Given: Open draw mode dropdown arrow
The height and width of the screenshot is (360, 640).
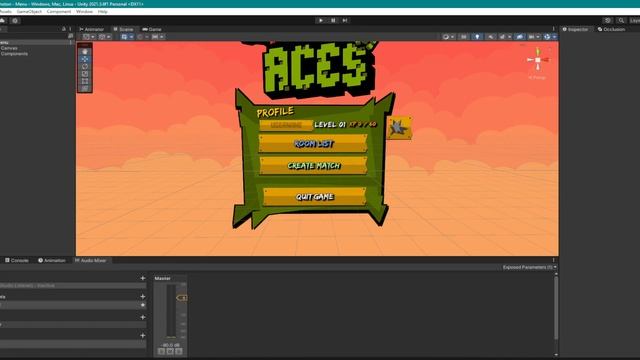Looking at the screenshot, I should [x=453, y=37].
